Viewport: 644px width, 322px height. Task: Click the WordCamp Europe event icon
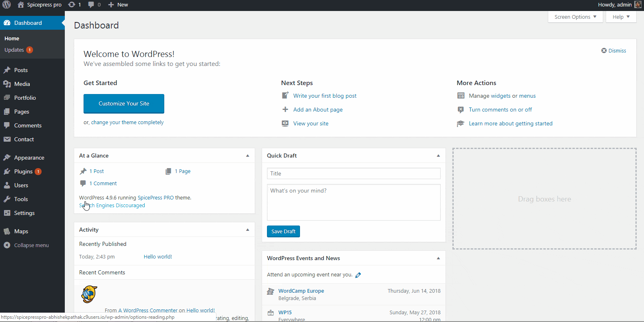[x=270, y=291]
